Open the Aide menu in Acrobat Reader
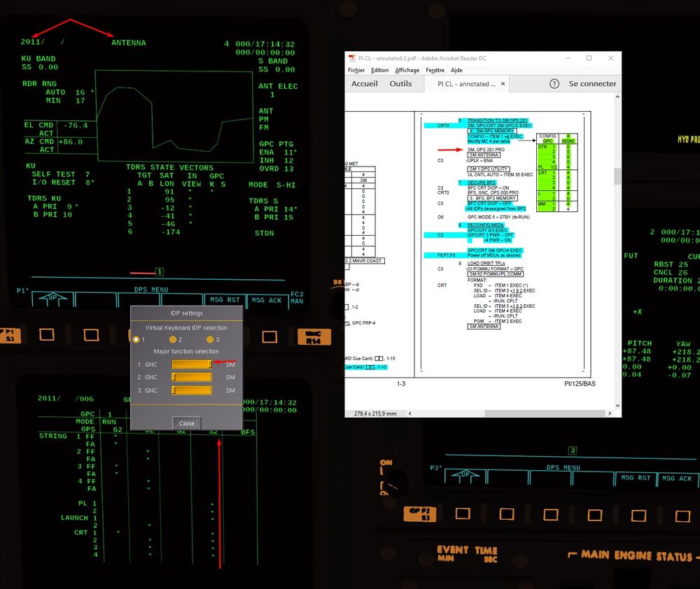The height and width of the screenshot is (589, 700). 456,70
